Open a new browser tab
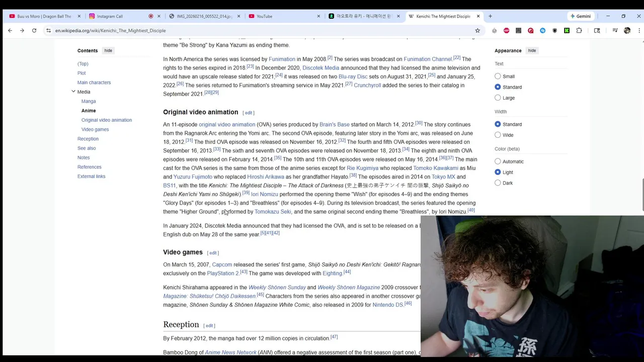The image size is (644, 362). click(490, 16)
